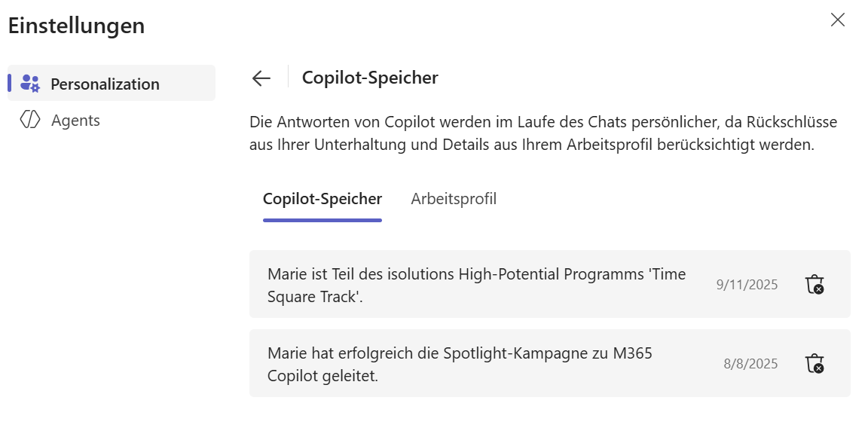Click the Einstellungen title heading

[76, 26]
